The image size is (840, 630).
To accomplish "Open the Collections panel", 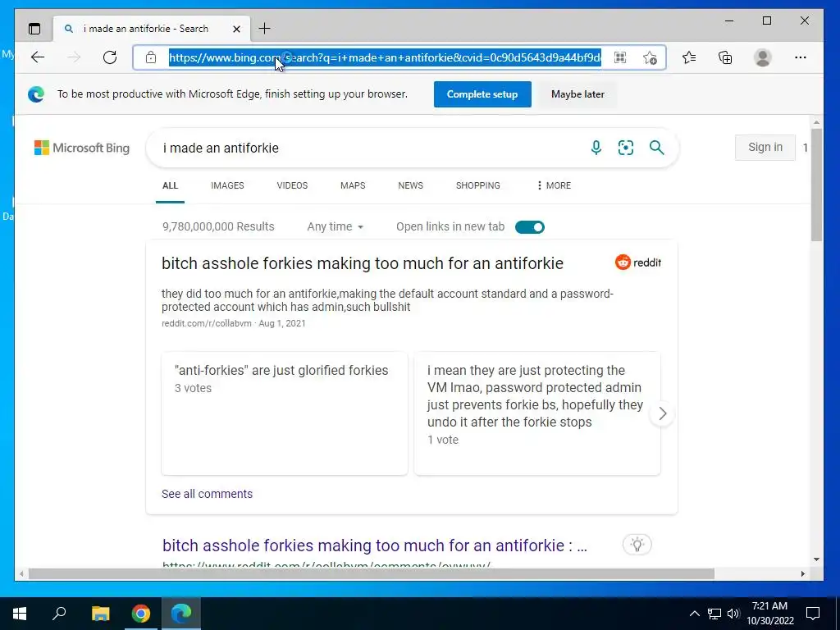I will (x=725, y=57).
